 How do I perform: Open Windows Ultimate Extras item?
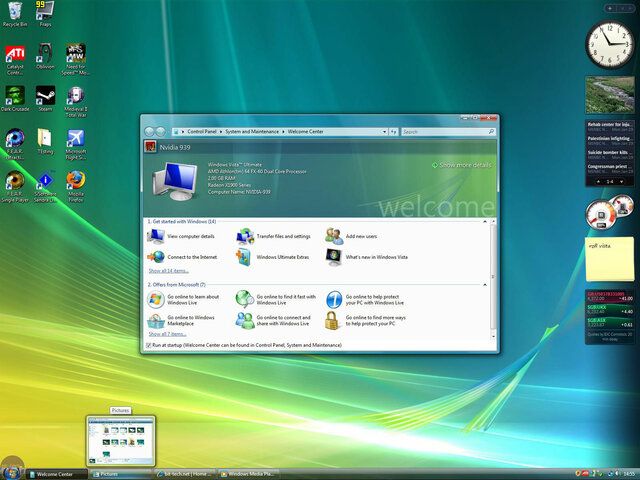[273, 257]
